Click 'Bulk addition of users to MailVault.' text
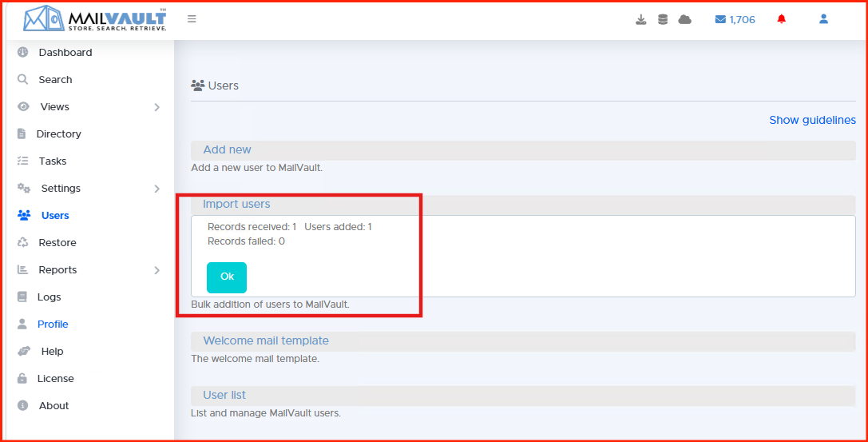 [x=270, y=304]
